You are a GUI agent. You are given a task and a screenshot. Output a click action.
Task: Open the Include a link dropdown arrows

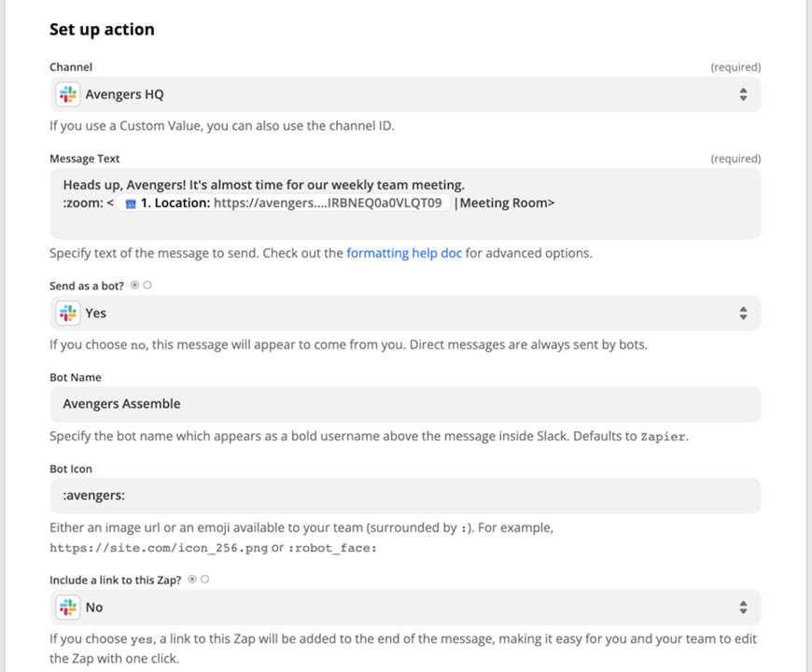pos(743,608)
